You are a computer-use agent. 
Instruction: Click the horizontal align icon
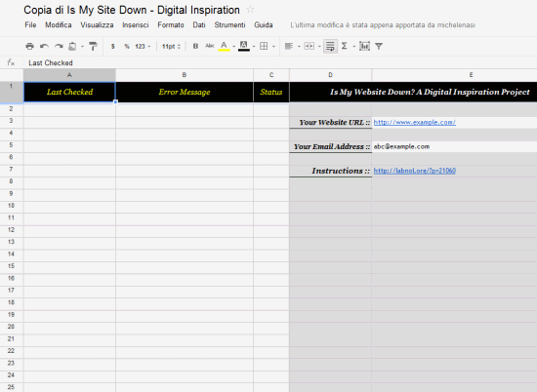coord(289,46)
